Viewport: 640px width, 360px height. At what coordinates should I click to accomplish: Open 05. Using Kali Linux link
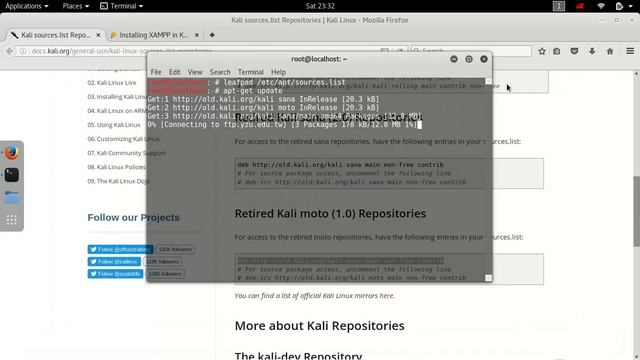pos(114,125)
